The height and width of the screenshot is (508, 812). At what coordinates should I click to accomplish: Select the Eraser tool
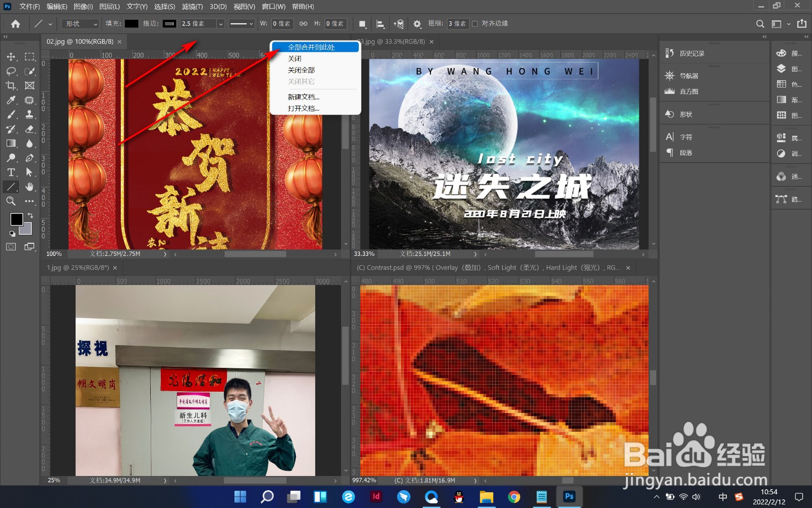click(30, 129)
